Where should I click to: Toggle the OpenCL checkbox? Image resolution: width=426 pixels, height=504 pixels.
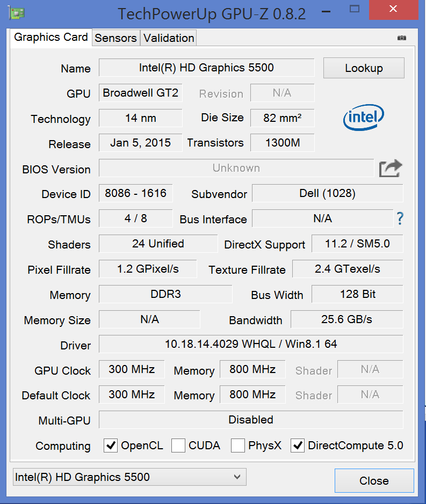click(111, 445)
